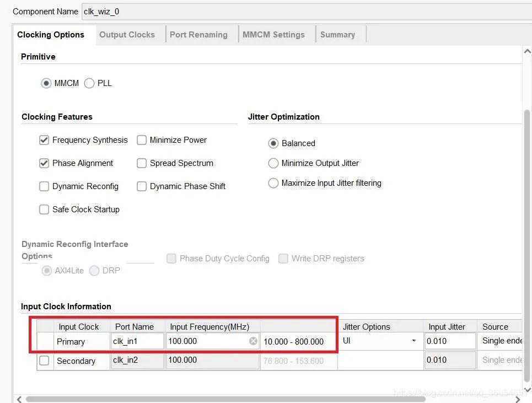
Task: Enable Safe Clock Startup
Action: pos(44,209)
